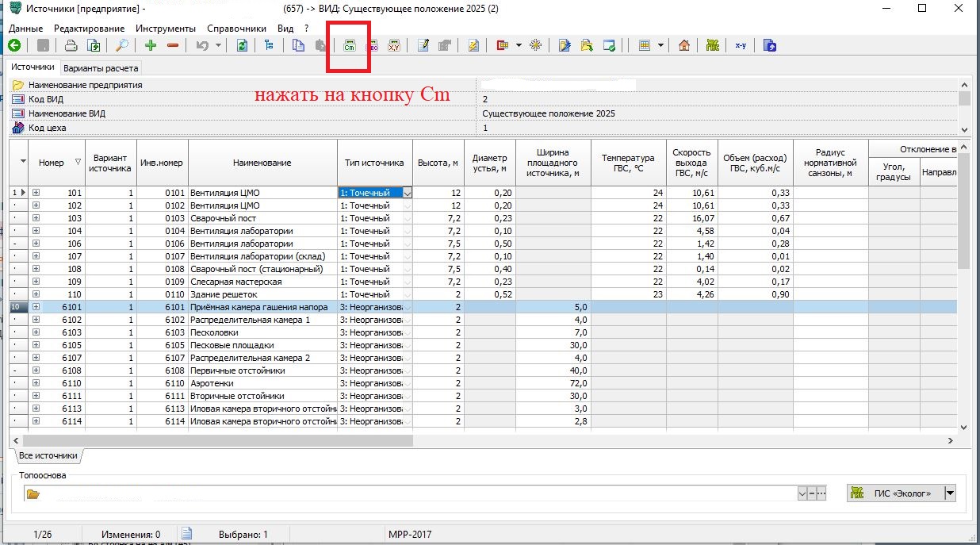980x545 pixels.
Task: Expand tree node for source 6101
Action: pos(36,307)
